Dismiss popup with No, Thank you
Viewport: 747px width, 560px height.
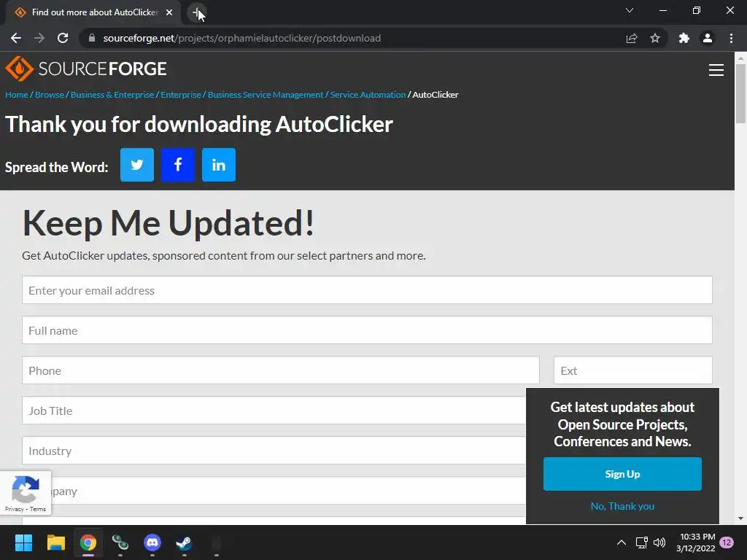point(622,506)
